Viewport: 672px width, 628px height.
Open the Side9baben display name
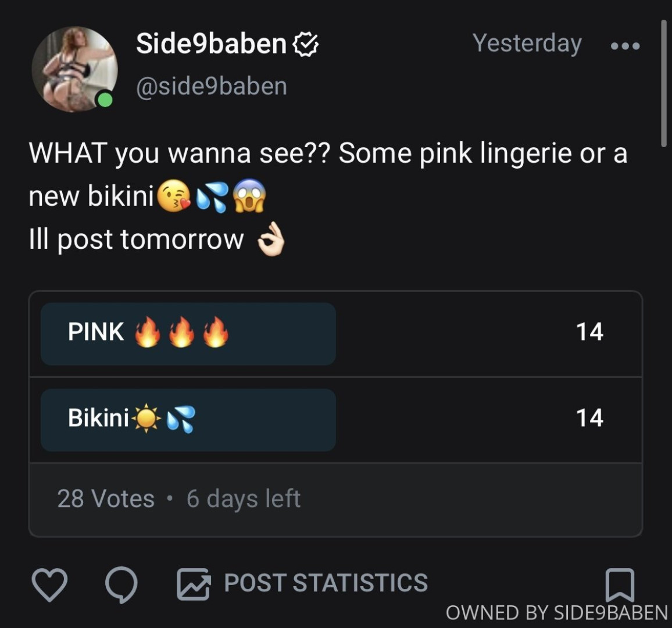coord(211,44)
